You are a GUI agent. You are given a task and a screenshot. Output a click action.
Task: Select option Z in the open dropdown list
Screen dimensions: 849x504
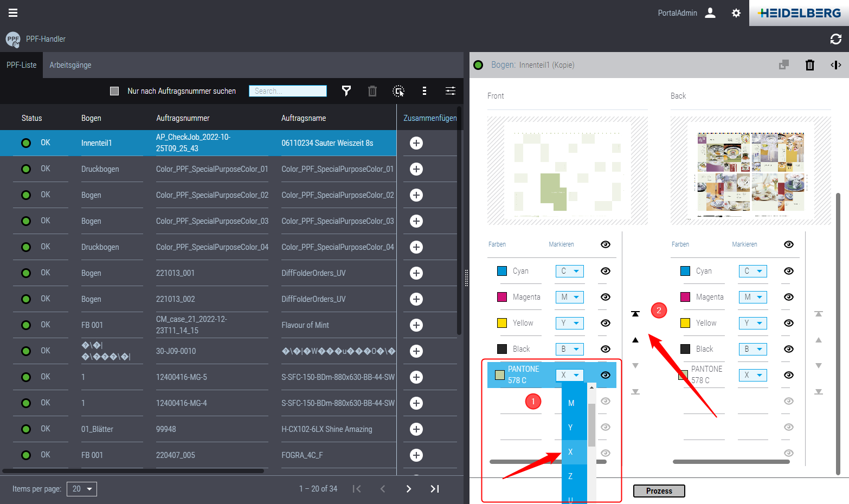coord(570,476)
